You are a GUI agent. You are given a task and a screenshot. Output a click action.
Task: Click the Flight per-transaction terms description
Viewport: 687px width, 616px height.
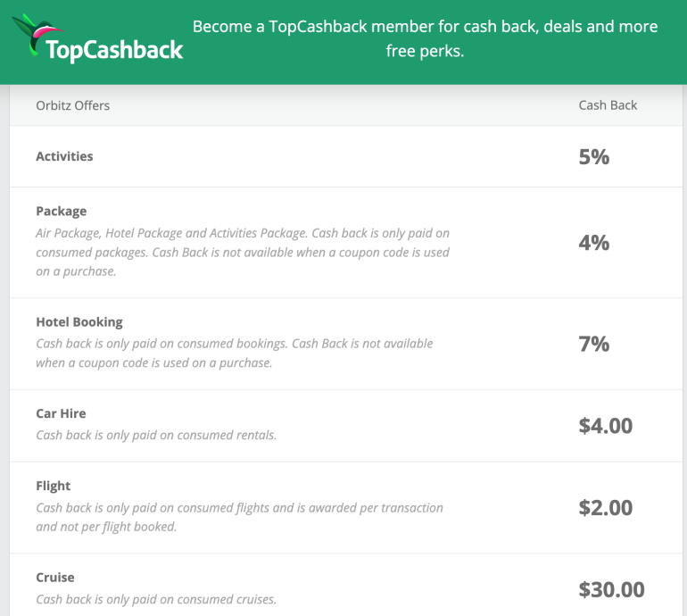point(239,517)
